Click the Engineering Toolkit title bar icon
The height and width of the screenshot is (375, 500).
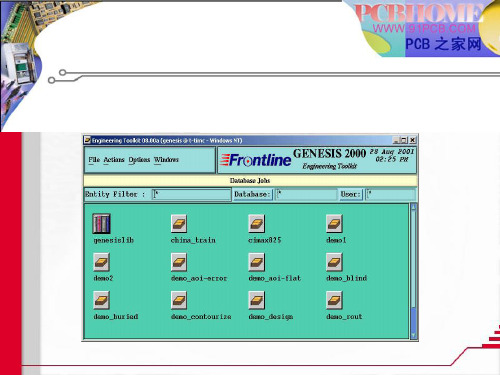pos(87,140)
